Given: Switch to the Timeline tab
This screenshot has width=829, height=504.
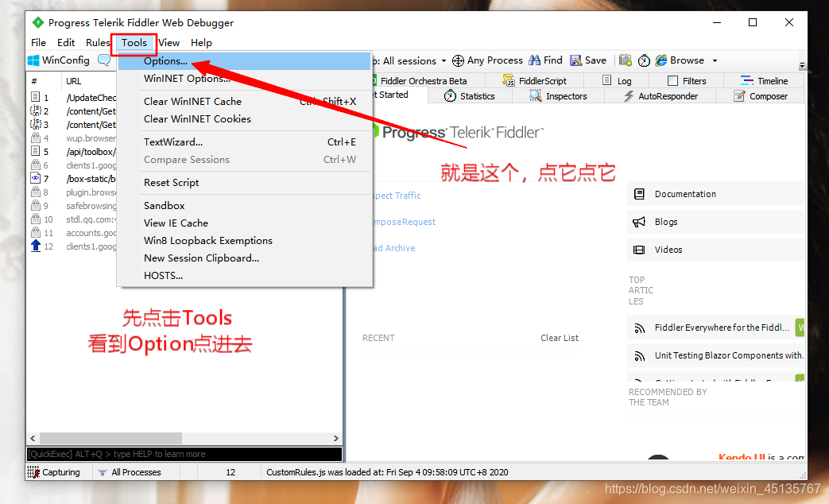Looking at the screenshot, I should [x=764, y=81].
